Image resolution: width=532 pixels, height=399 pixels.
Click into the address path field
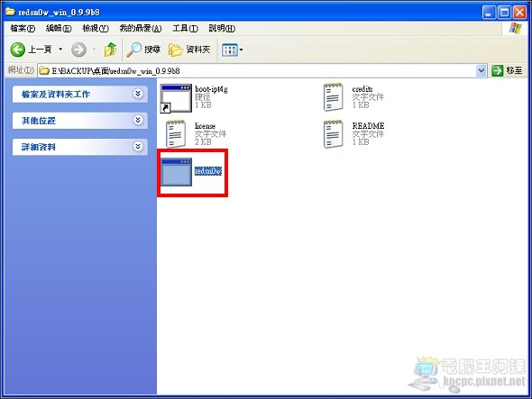[x=257, y=71]
